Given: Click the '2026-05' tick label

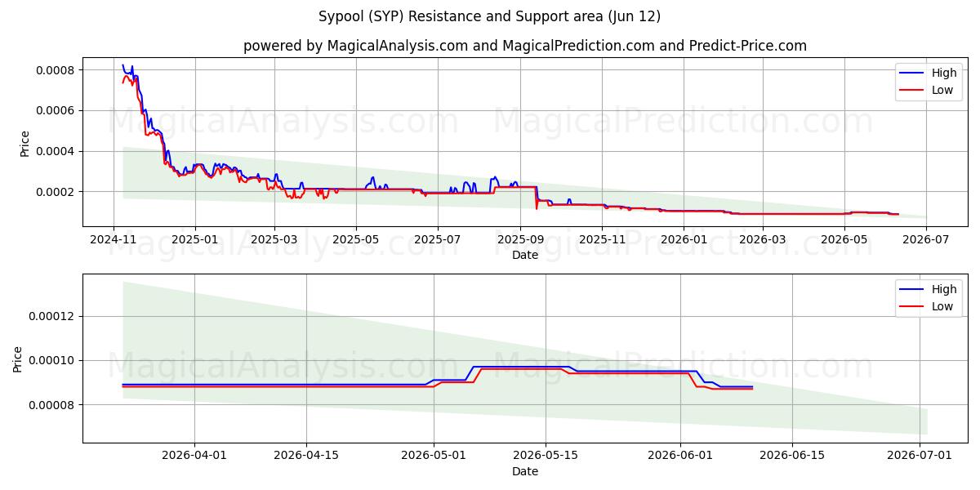Looking at the screenshot, I should tap(844, 240).
